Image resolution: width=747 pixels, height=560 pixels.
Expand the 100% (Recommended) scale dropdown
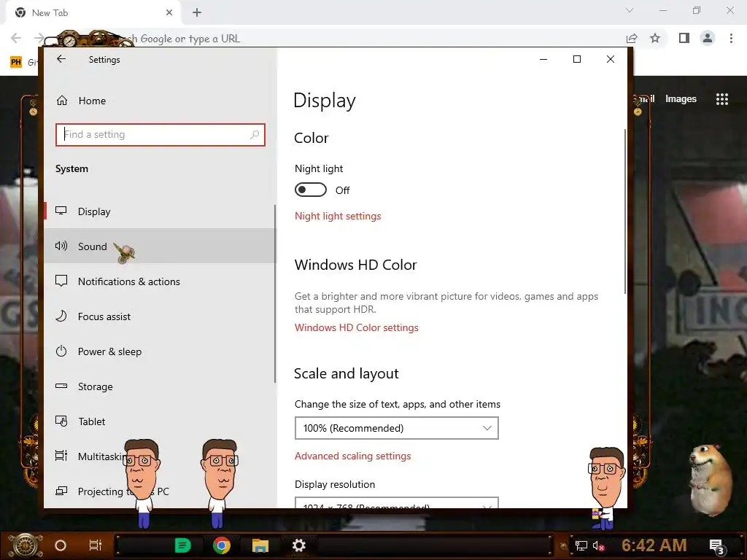tap(396, 428)
